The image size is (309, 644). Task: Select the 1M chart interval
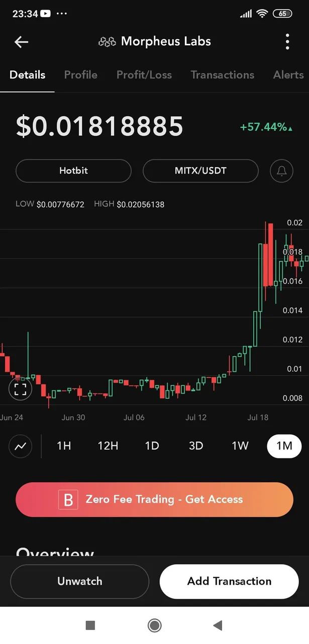pyautogui.click(x=284, y=446)
